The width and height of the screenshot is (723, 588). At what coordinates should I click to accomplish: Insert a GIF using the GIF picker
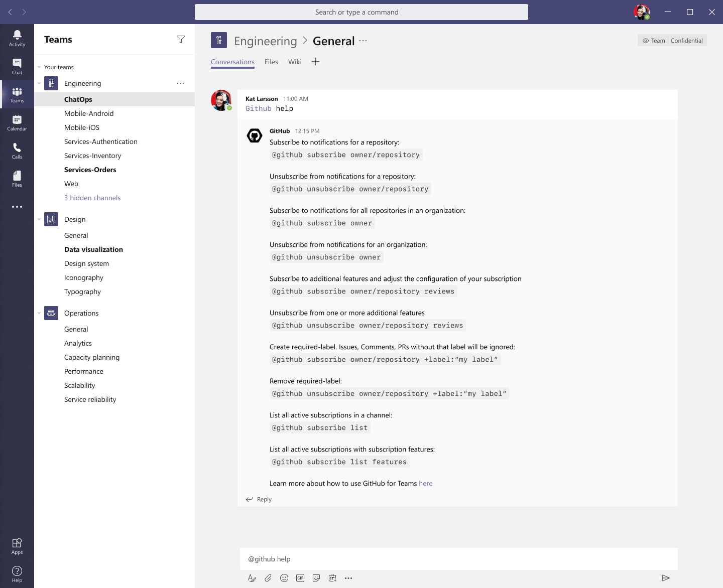(x=300, y=578)
